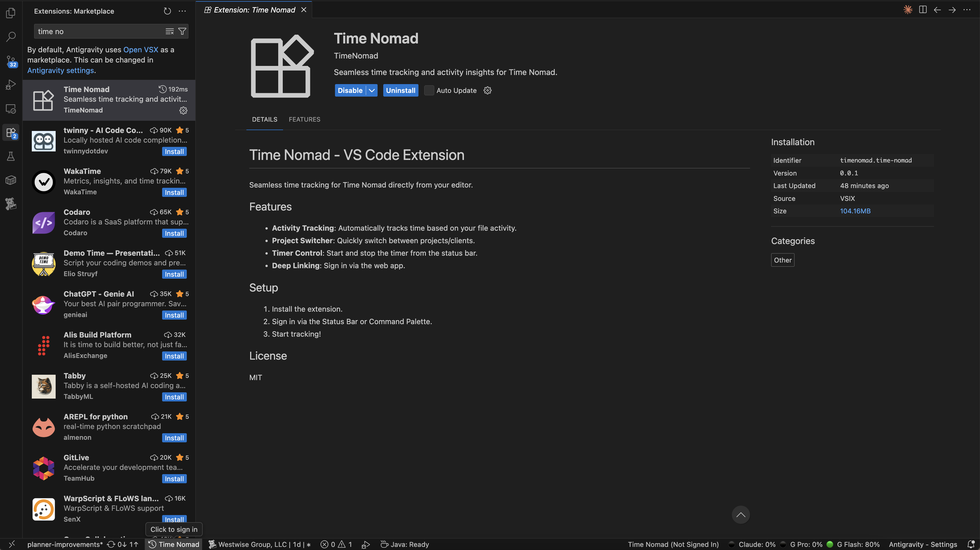980x550 pixels.
Task: Open the Run and Debug view
Action: (x=10, y=84)
